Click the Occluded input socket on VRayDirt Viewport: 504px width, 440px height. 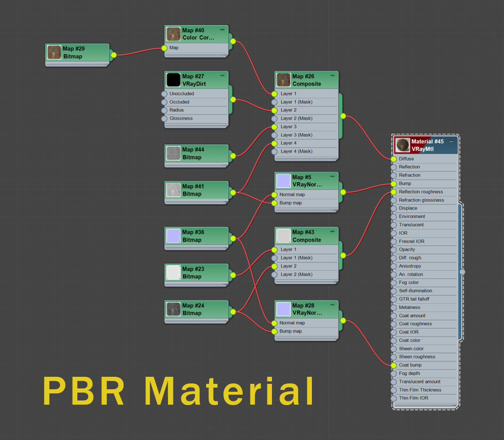(x=164, y=102)
